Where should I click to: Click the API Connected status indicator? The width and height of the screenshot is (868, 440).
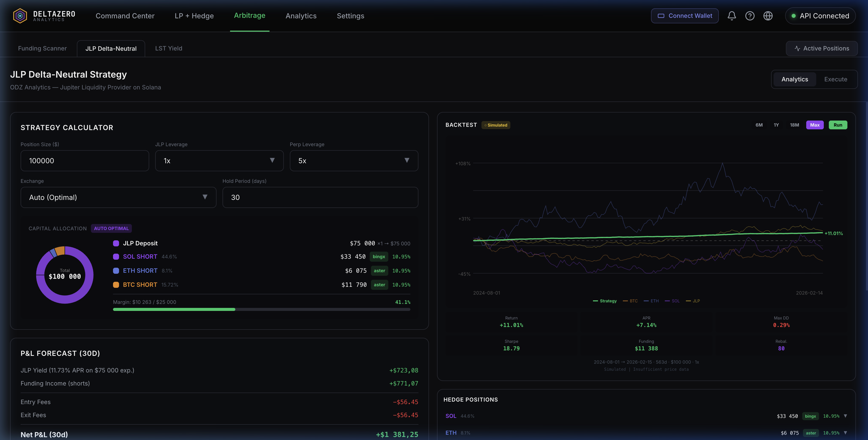point(820,16)
